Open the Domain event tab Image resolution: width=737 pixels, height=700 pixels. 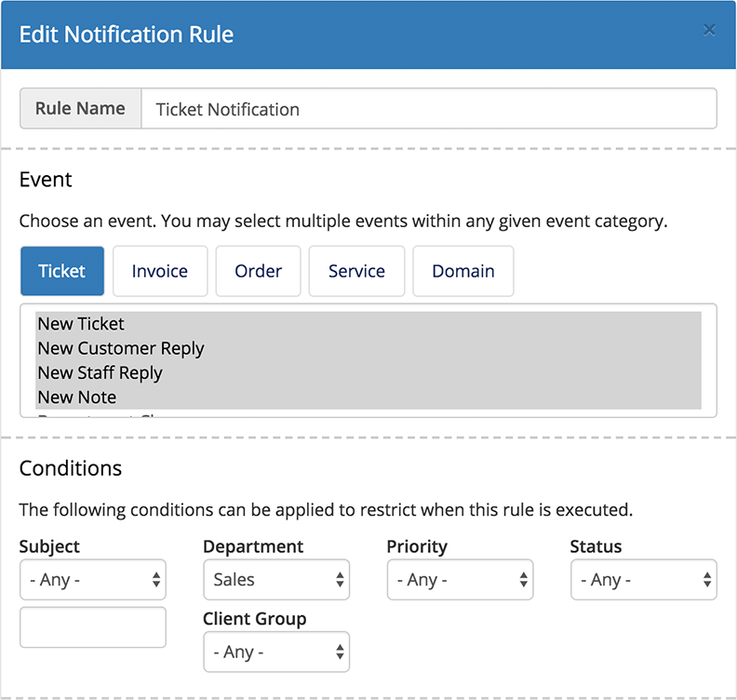coord(462,271)
